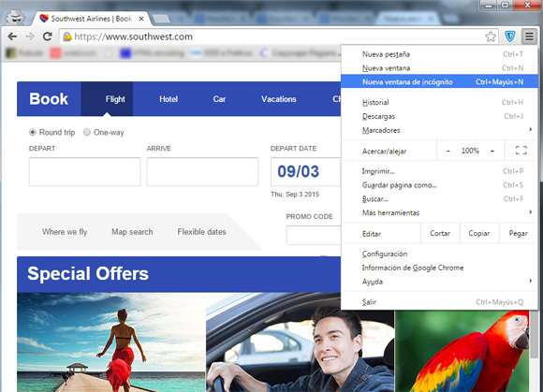This screenshot has height=392, width=543.
Task: Open the Map search link
Action: click(132, 232)
